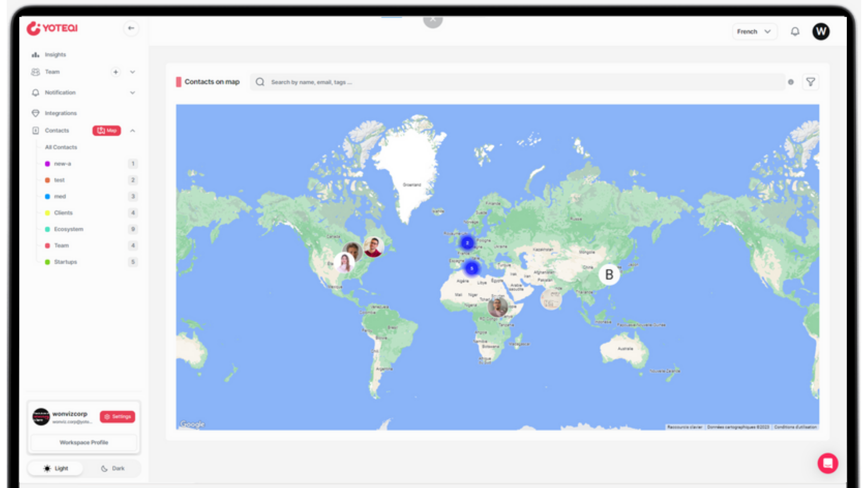Expand the Notification section chevron
Viewport: 868px width, 488px height.
[132, 93]
